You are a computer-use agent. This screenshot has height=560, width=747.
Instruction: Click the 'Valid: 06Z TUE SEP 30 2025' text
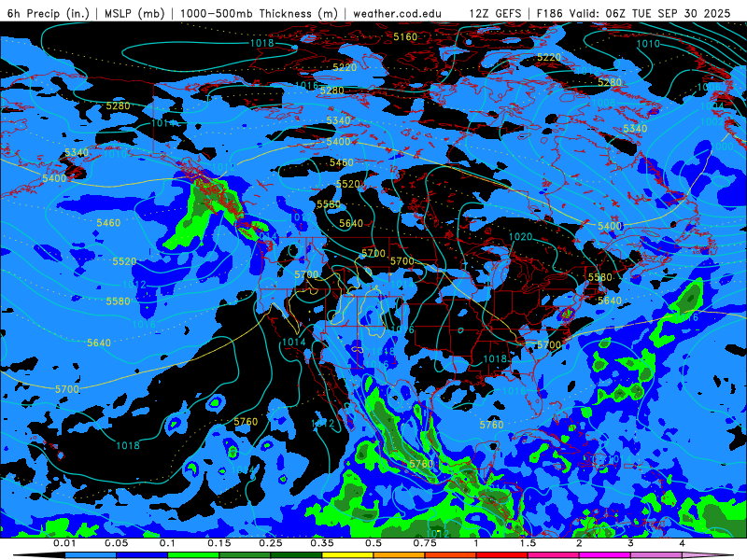click(x=650, y=13)
